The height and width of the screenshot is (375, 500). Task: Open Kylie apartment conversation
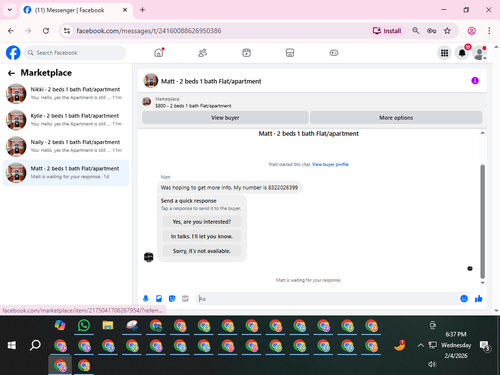click(66, 120)
